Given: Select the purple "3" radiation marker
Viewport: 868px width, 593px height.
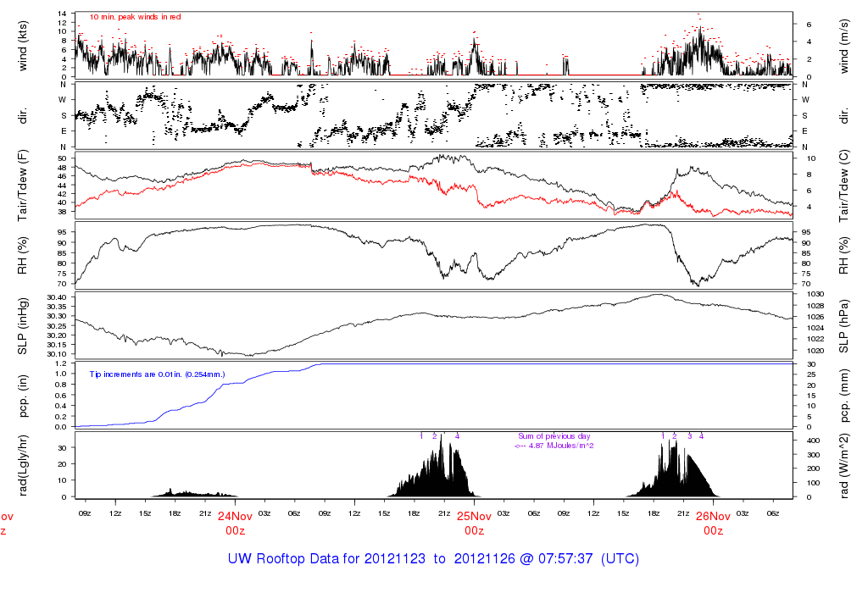Looking at the screenshot, I should tap(690, 436).
